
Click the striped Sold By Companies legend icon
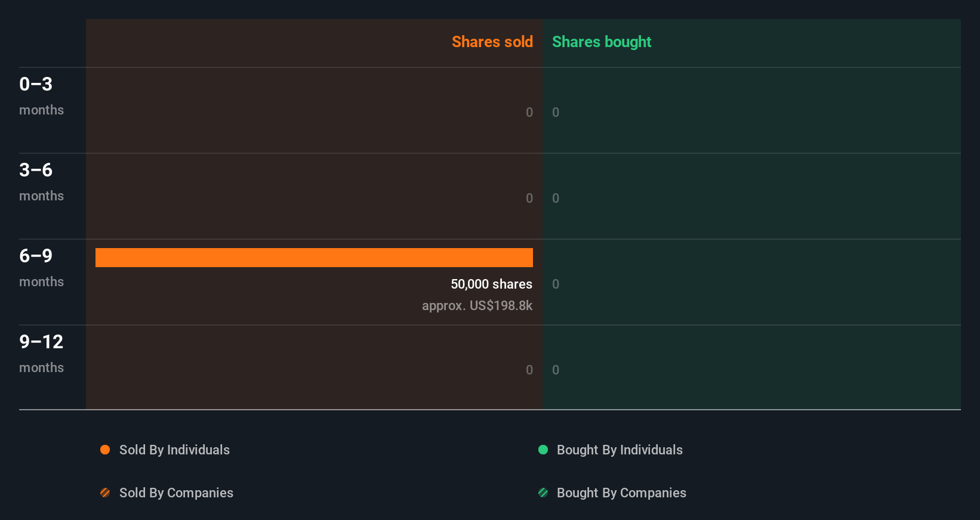point(105,493)
